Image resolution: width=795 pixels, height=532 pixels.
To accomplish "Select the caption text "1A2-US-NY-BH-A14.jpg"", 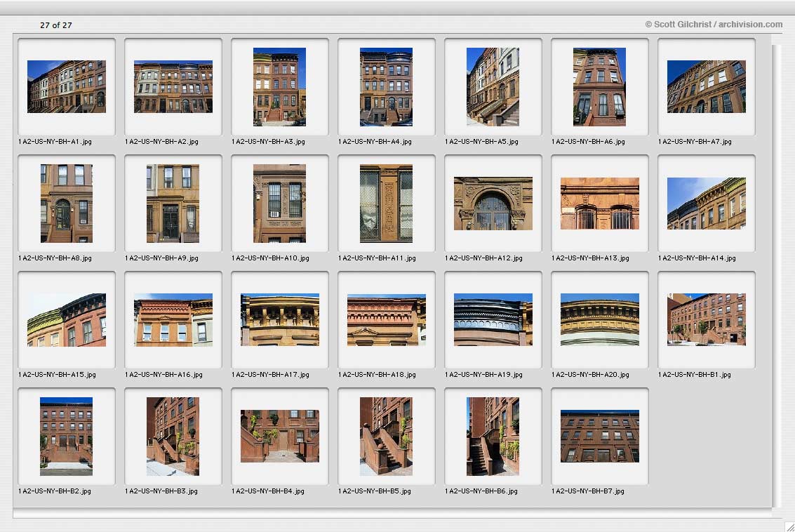I will click(x=697, y=259).
